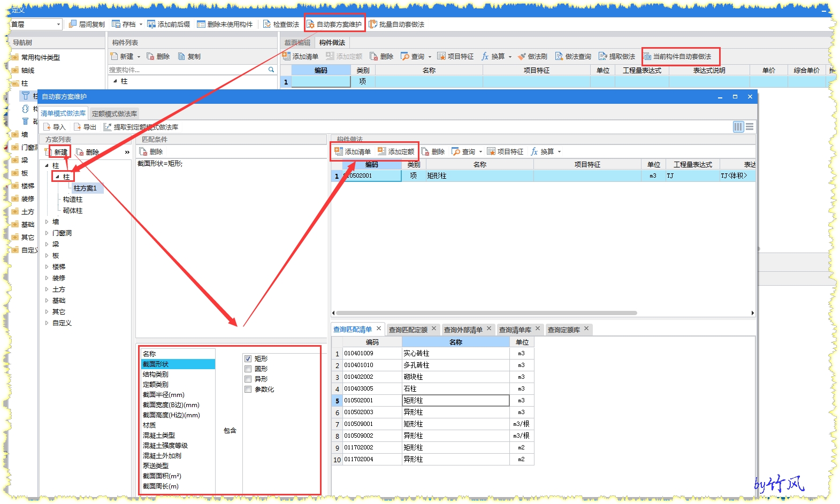Click 删除 in 方案列表 panel
The width and height of the screenshot is (840, 504).
pyautogui.click(x=88, y=152)
